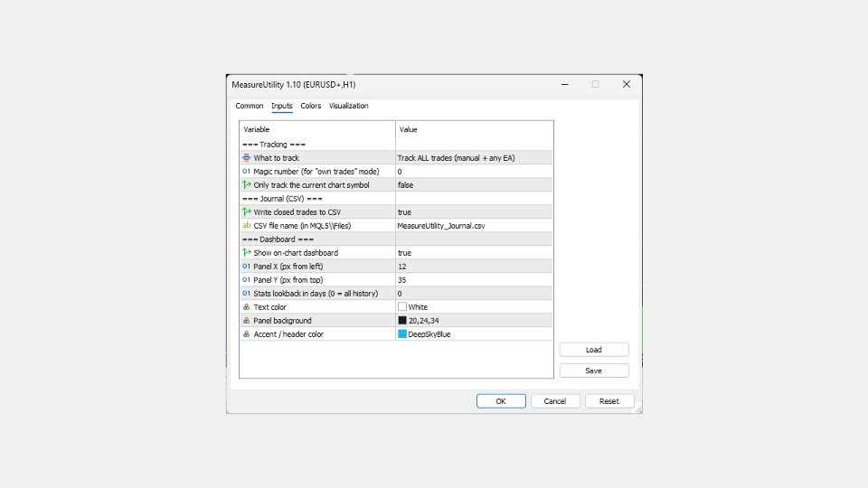Click the string icon beside CSV file name

pos(246,225)
